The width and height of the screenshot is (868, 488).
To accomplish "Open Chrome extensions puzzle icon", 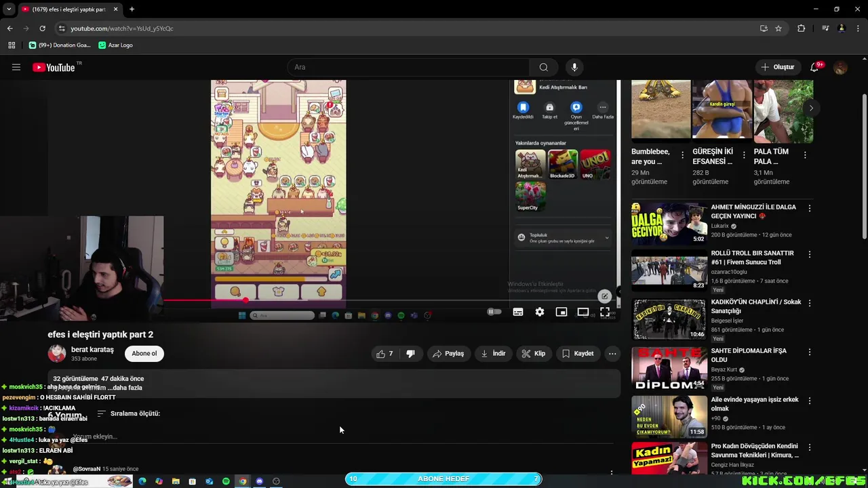I will (801, 28).
